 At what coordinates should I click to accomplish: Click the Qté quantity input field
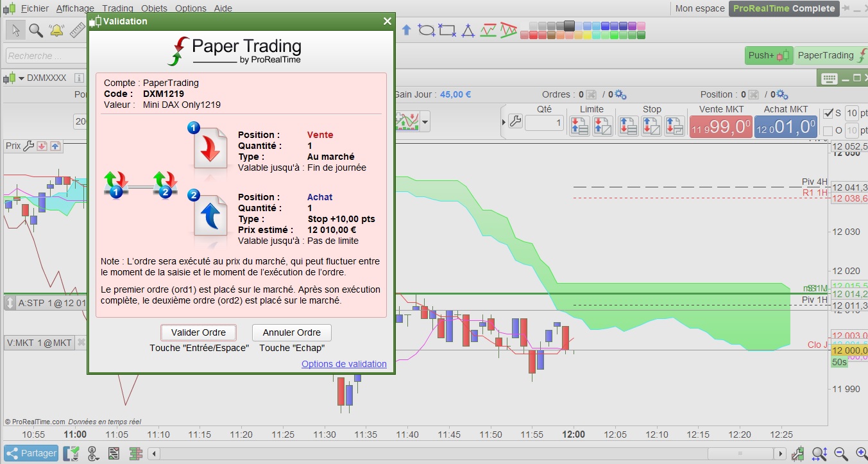545,123
